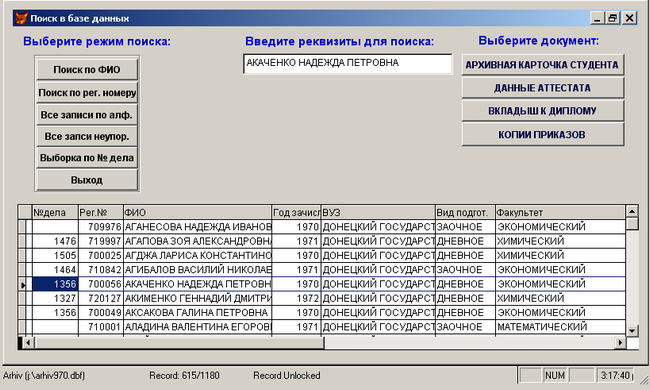Click the Поиск по рег. номеру button

pyautogui.click(x=87, y=92)
